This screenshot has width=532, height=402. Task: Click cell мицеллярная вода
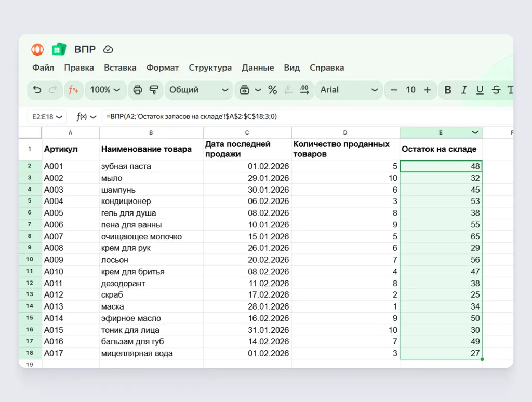pos(151,353)
